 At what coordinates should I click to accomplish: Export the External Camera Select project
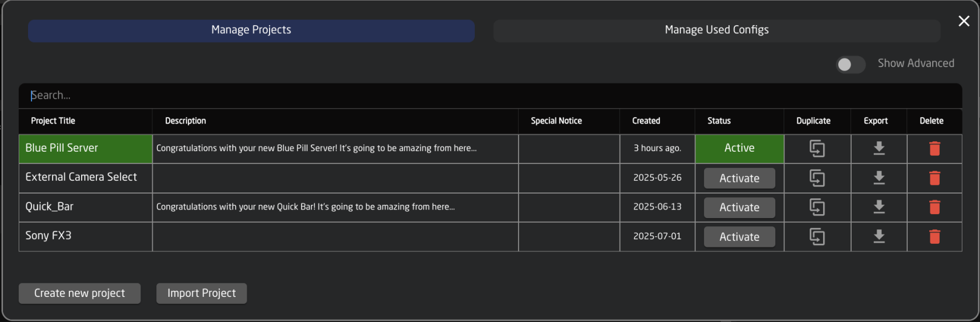coord(879,178)
